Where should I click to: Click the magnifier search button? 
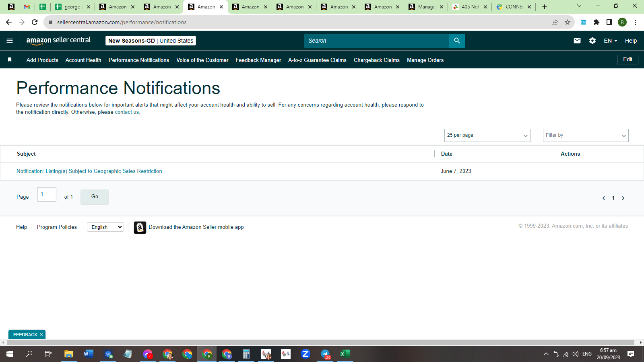[457, 41]
